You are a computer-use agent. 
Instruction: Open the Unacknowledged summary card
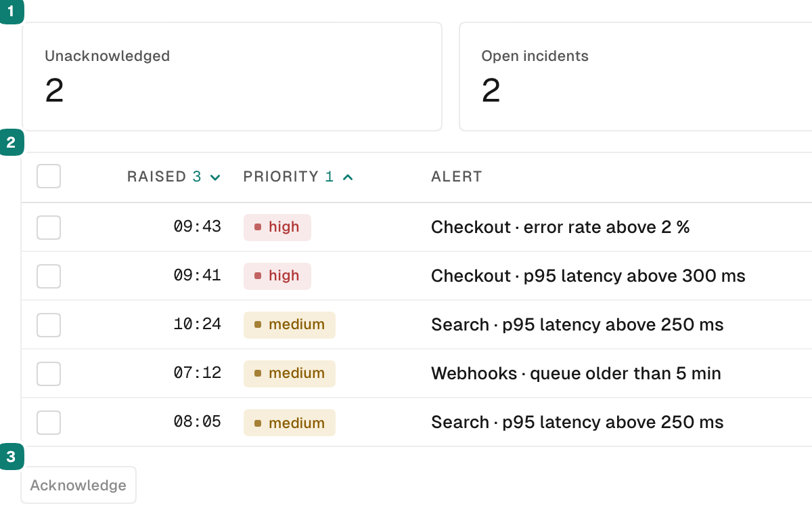[x=232, y=77]
